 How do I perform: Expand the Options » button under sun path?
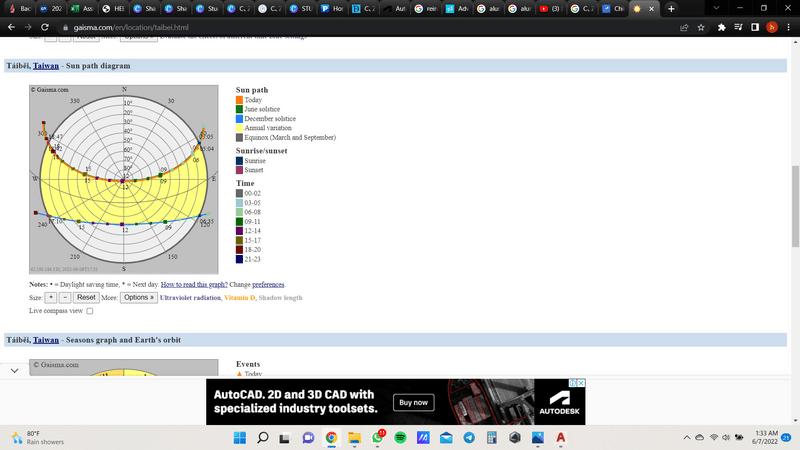[139, 297]
